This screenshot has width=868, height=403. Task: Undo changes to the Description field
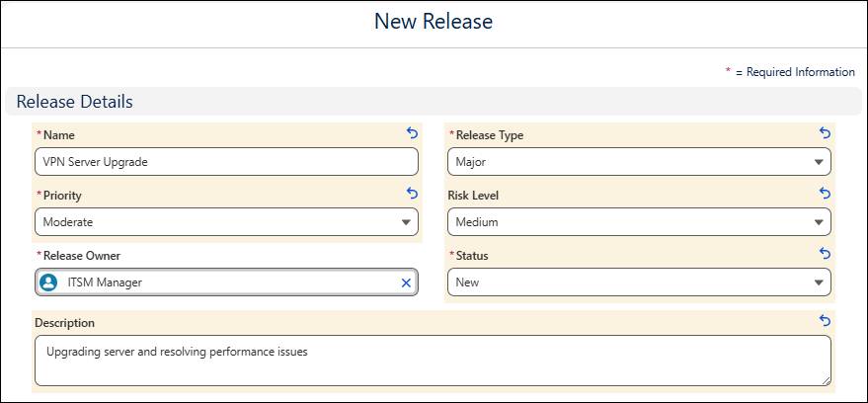825,320
